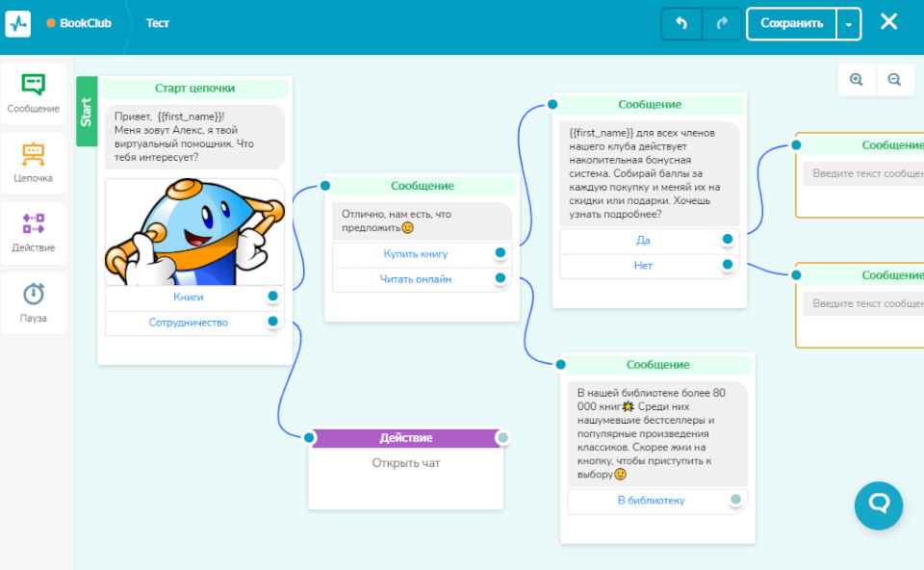The image size is (924, 570).
Task: Click the Сотрудничество button
Action: tap(189, 323)
